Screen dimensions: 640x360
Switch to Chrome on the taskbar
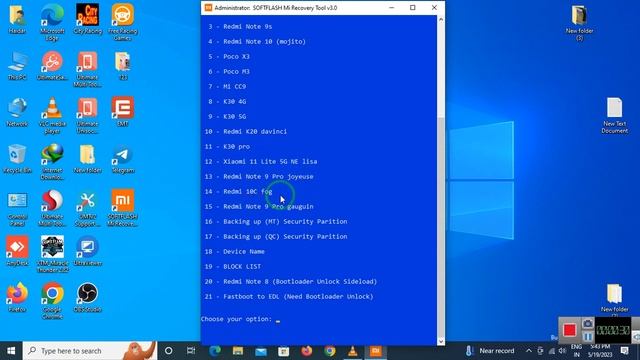(330, 351)
